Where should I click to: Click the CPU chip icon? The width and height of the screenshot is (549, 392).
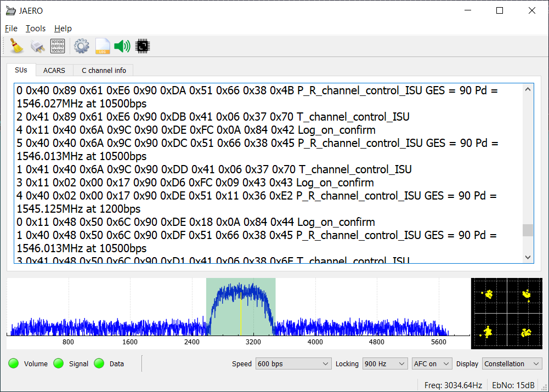coord(143,46)
